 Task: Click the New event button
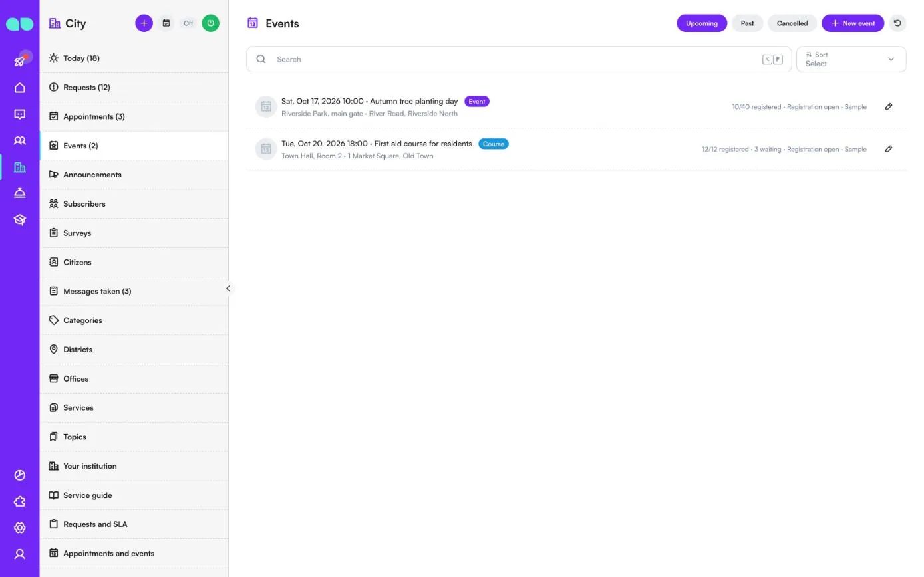[x=853, y=23]
